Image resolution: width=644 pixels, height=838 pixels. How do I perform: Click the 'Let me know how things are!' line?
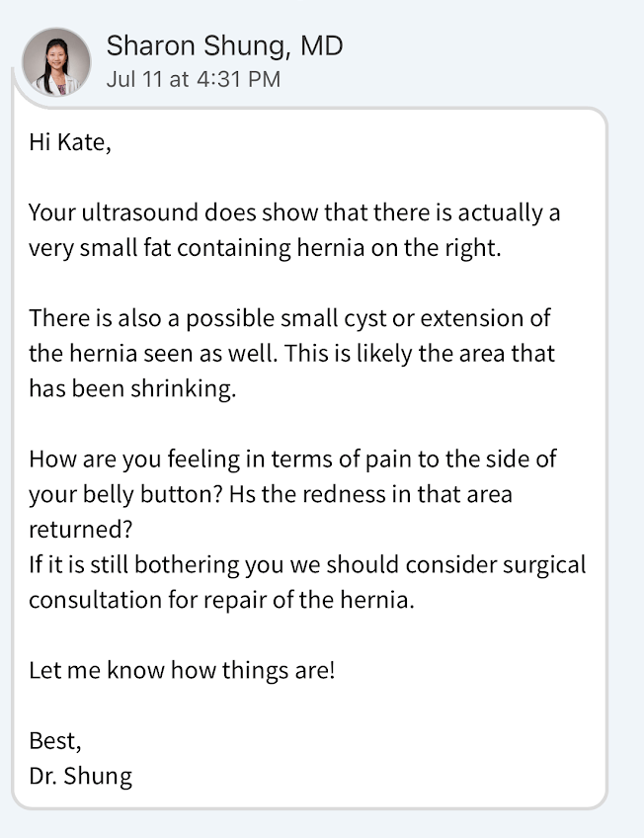(x=182, y=670)
